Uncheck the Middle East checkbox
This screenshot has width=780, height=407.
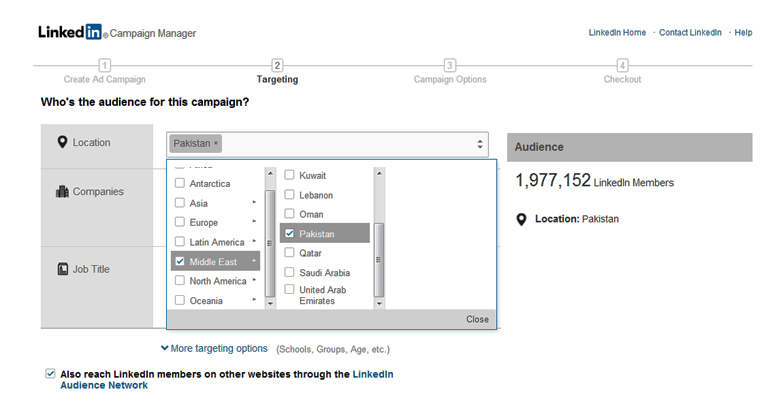pos(180,261)
